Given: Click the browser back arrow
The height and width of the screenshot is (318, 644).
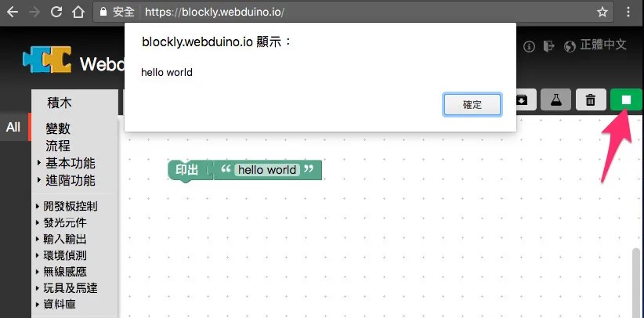Looking at the screenshot, I should (x=13, y=12).
